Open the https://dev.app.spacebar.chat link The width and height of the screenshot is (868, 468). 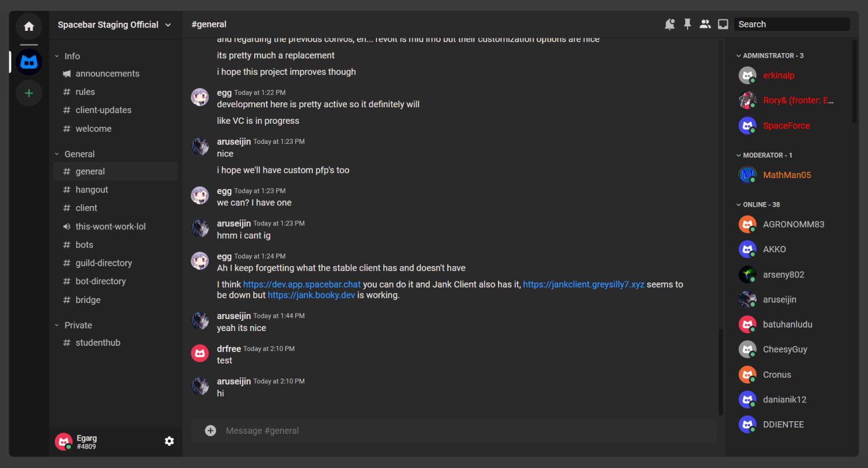coord(302,284)
